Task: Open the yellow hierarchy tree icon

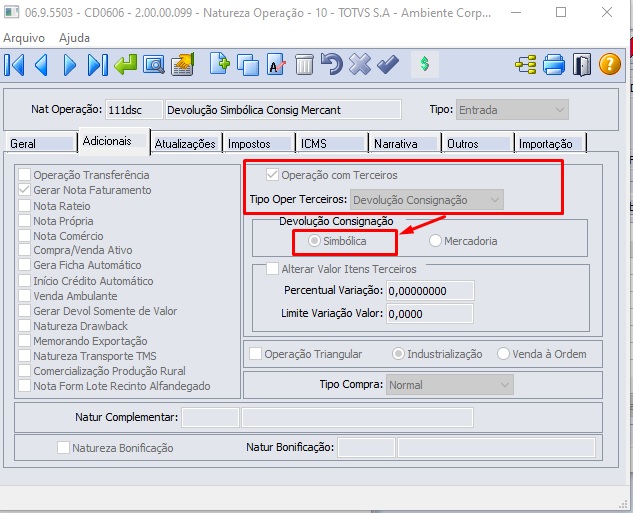Action: click(526, 65)
